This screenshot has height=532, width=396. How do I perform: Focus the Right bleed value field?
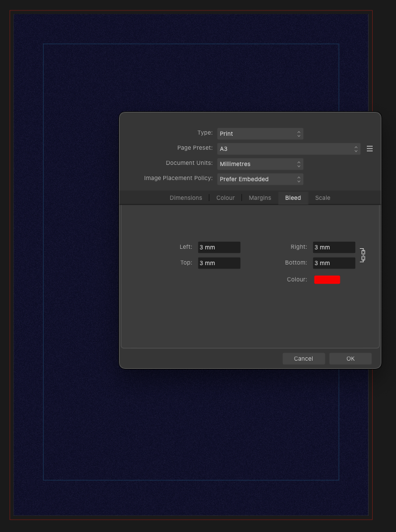click(334, 247)
